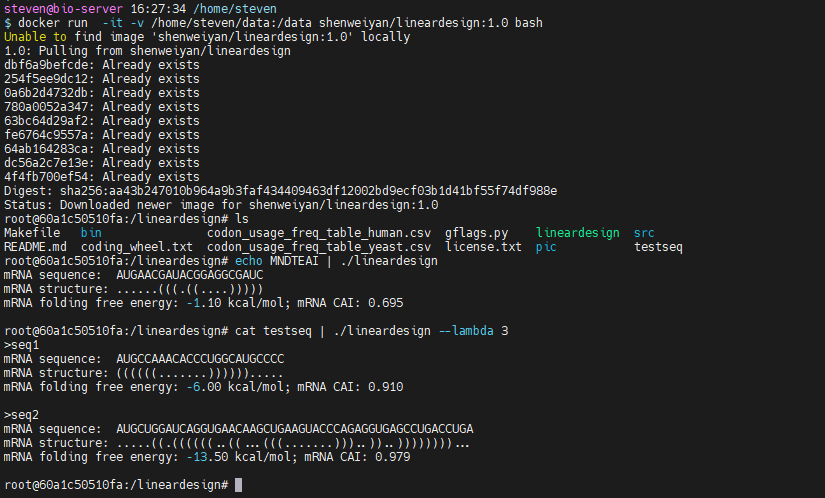Click the README.md file name in ls output
825x498 pixels.
35,246
